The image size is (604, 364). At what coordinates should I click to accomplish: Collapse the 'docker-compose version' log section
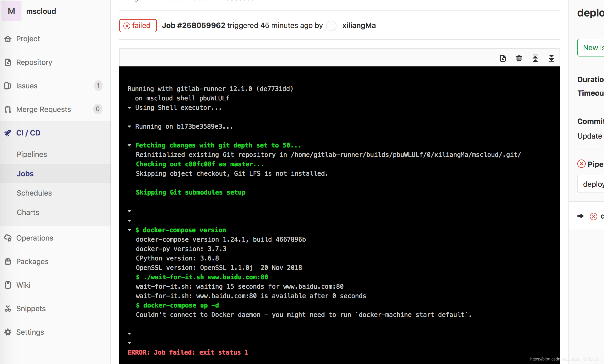[129, 230]
